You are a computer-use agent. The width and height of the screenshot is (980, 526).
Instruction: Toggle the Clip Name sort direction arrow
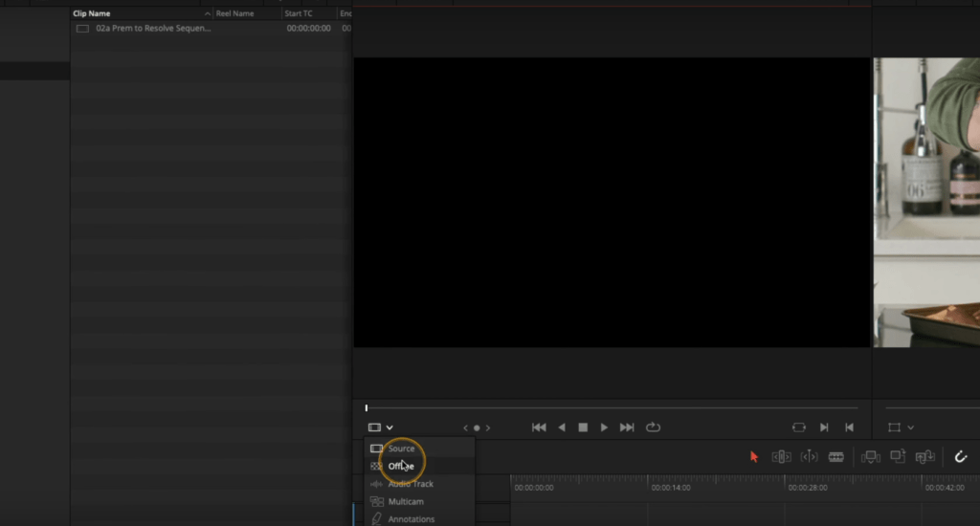click(x=208, y=13)
